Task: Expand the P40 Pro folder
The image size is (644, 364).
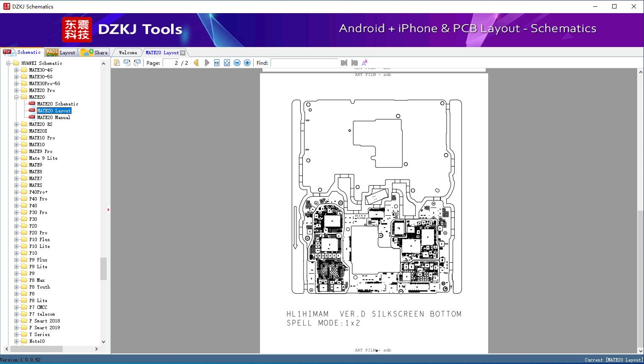Action: tap(16, 199)
